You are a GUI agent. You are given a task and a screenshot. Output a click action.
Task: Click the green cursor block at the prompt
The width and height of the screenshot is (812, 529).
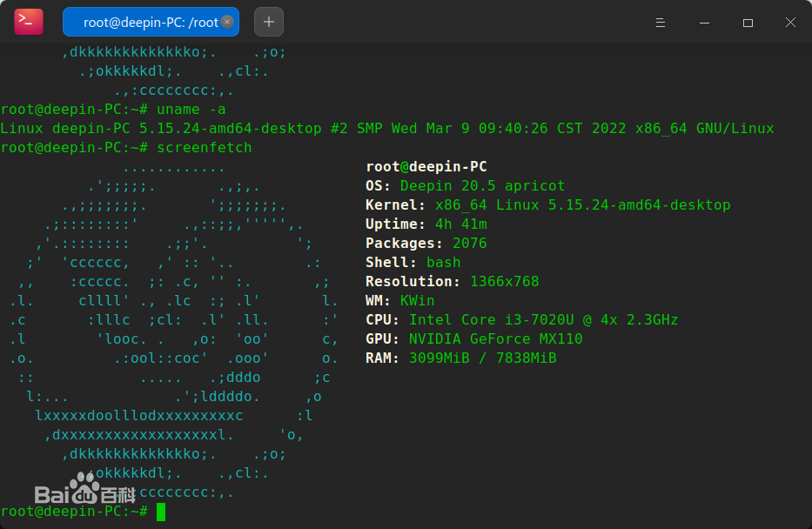(x=161, y=512)
